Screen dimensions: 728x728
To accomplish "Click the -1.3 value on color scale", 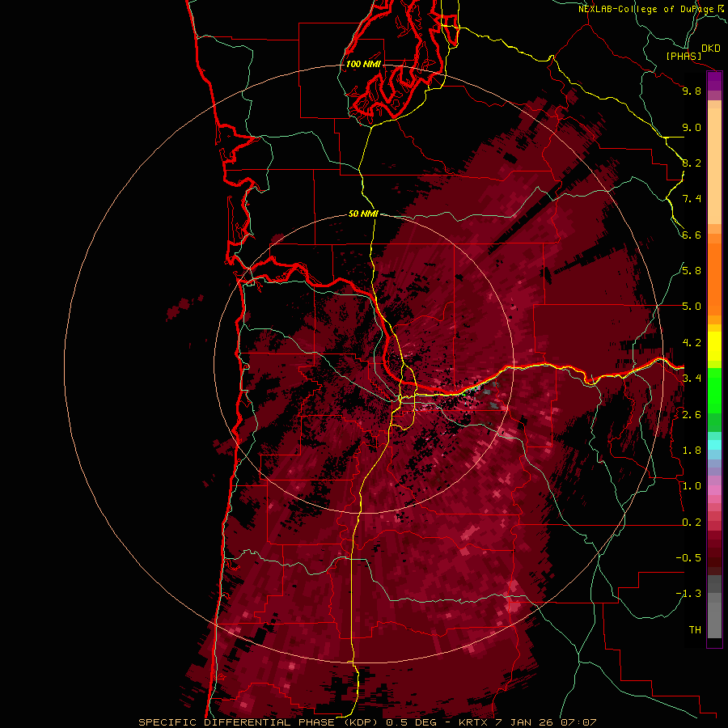I will click(688, 594).
